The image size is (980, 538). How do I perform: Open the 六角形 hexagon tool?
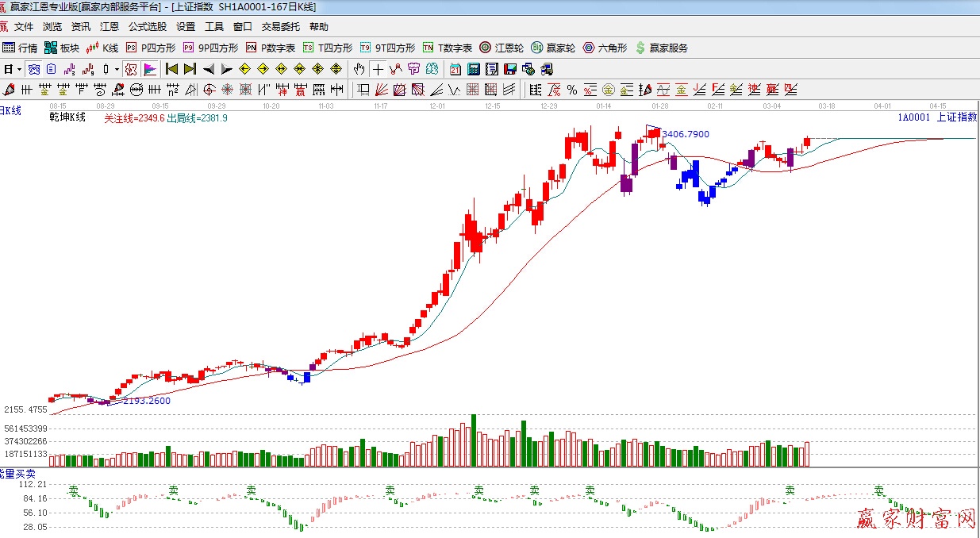(605, 48)
